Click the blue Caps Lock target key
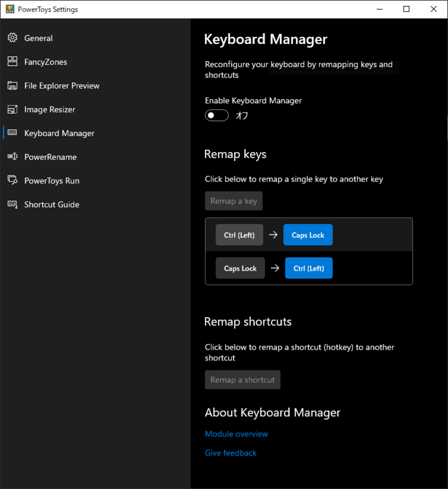Viewport: 448px width, 489px height. [308, 235]
